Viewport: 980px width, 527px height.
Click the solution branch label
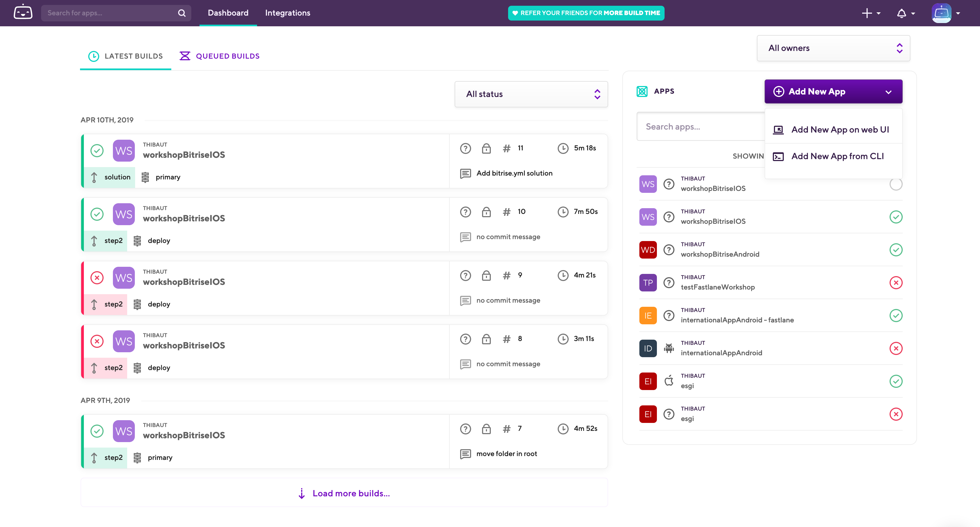(x=117, y=177)
